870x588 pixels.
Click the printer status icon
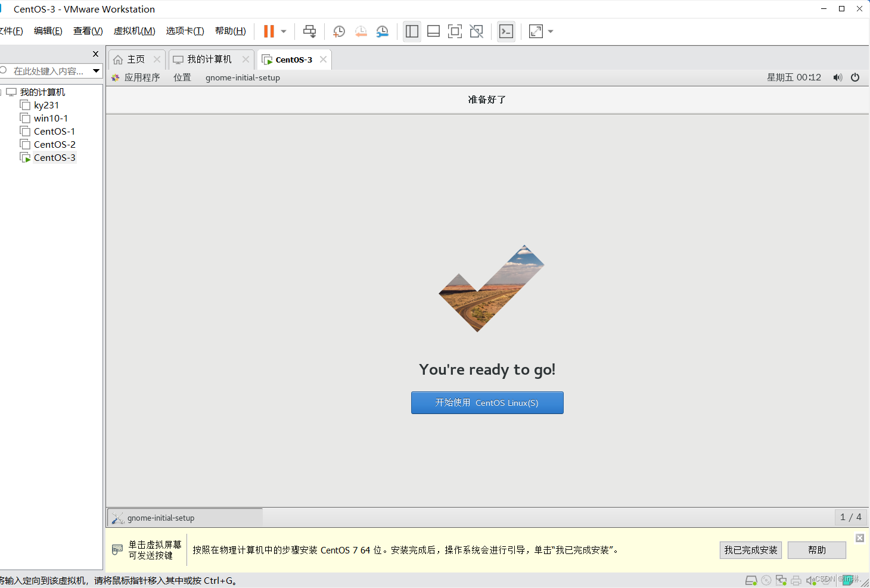click(x=796, y=580)
